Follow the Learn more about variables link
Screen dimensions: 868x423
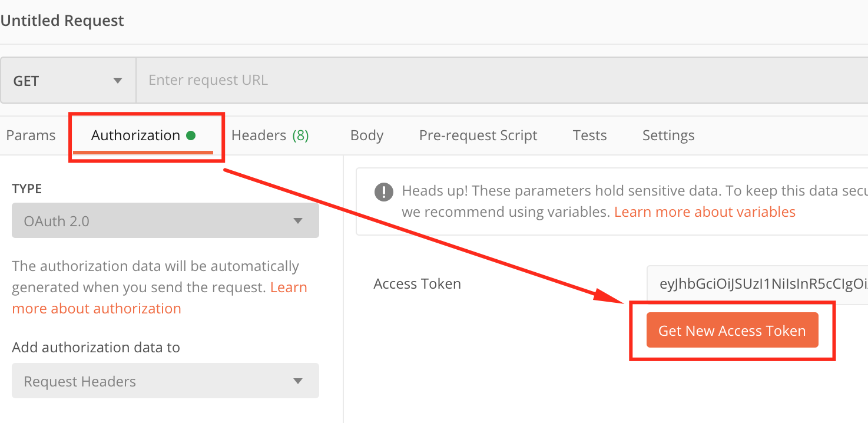click(705, 212)
